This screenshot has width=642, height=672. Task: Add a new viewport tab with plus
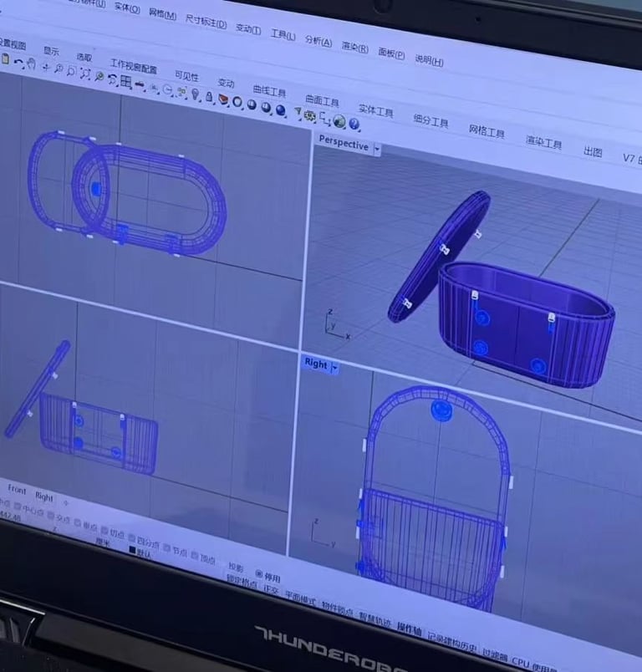point(65,501)
